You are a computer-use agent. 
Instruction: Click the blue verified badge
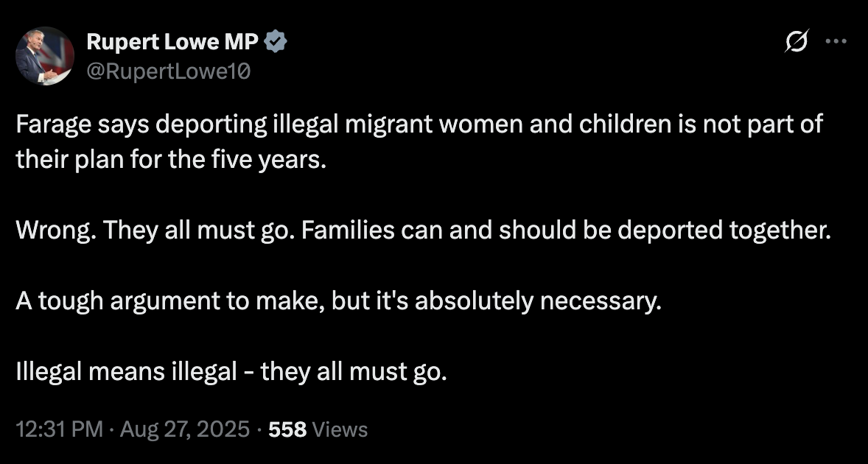[275, 42]
